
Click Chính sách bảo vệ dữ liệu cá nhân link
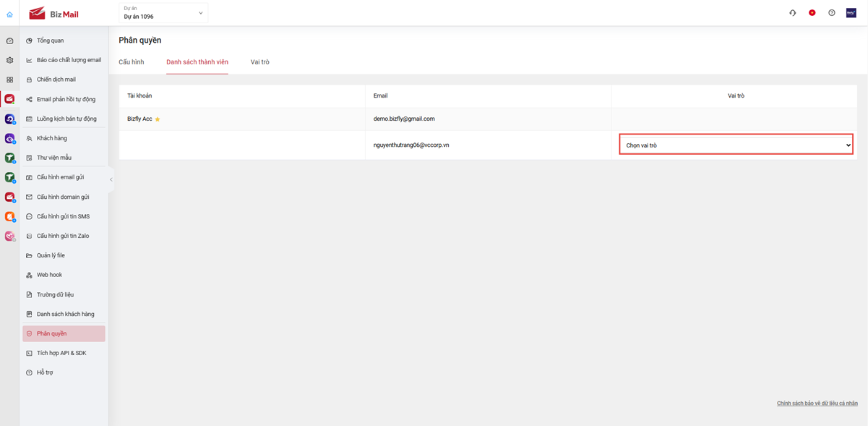(x=817, y=403)
